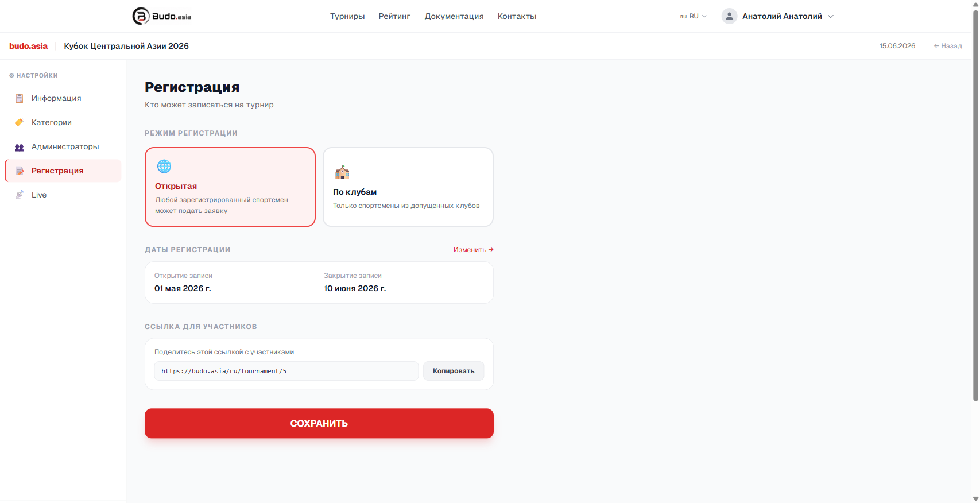Open Контакты in top navigation
Image resolution: width=980 pixels, height=503 pixels.
517,16
